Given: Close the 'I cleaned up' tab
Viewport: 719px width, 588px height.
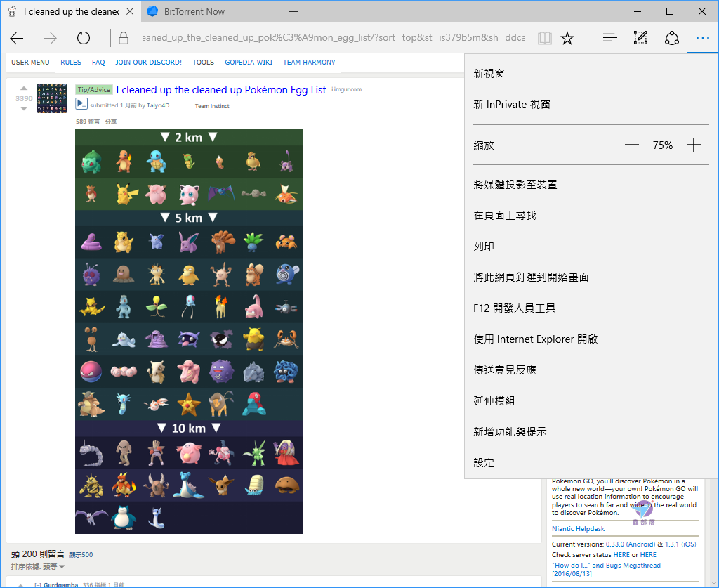Looking at the screenshot, I should pos(130,11).
